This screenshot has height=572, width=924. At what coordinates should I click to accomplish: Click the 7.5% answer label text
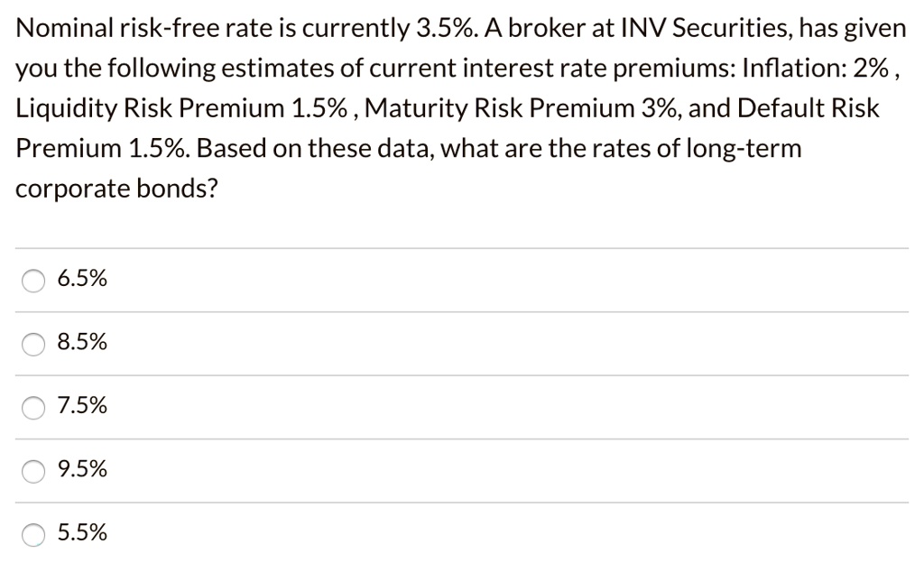[82, 405]
